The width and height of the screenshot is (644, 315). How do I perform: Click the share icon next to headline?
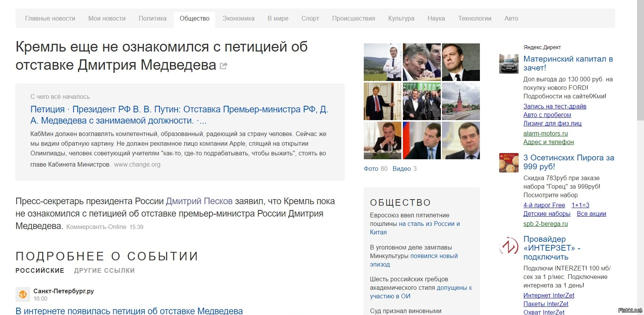pyautogui.click(x=223, y=66)
